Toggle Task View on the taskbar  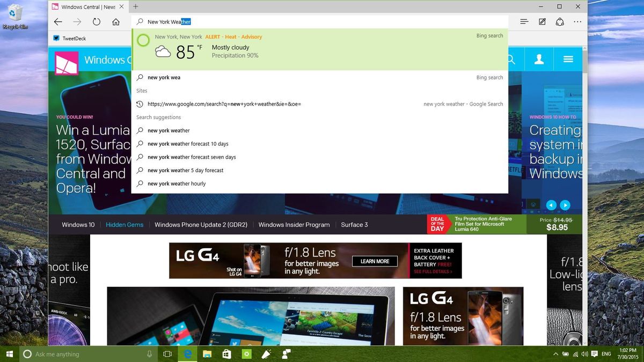coord(167,354)
